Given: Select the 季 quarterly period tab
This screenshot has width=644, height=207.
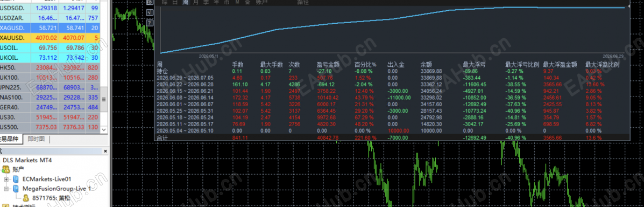Looking at the screenshot, I should [206, 3].
